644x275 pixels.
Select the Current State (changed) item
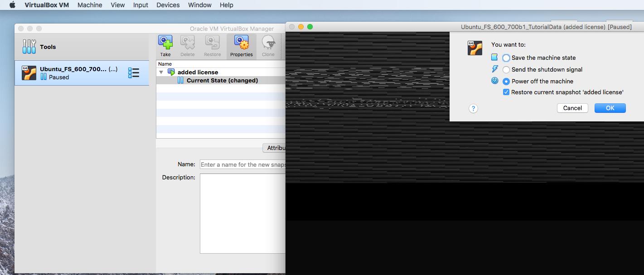coord(222,81)
